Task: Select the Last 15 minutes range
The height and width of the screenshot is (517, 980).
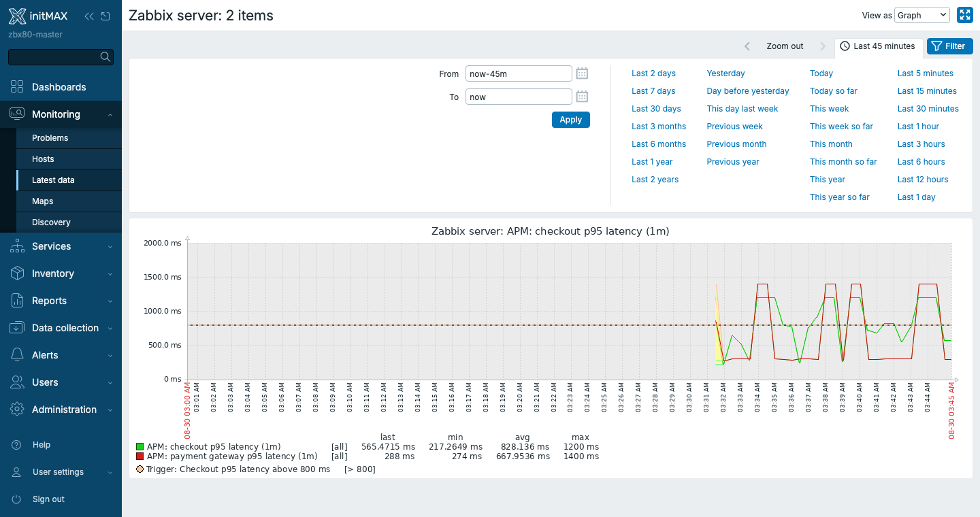Action: [x=927, y=91]
